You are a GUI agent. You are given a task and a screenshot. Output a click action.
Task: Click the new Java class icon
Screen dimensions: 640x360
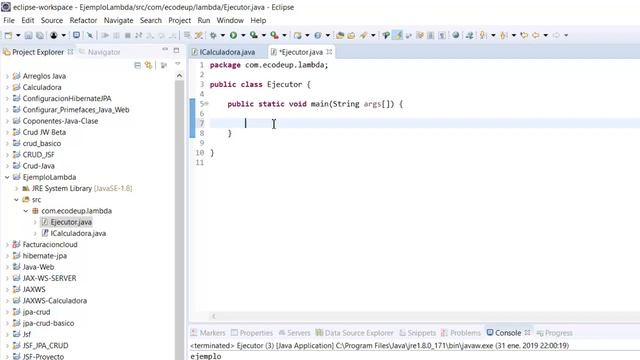coord(318,36)
